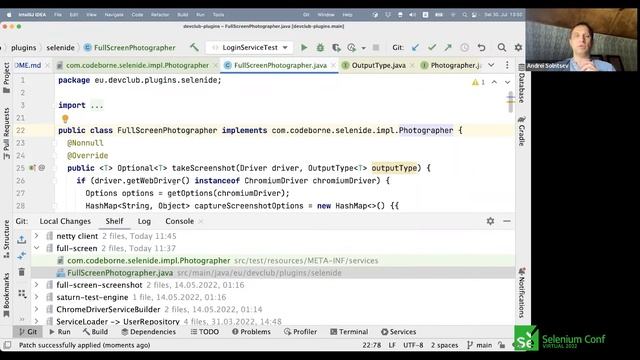Click line 25 gutter override marker
The image size is (640, 360).
(32, 168)
